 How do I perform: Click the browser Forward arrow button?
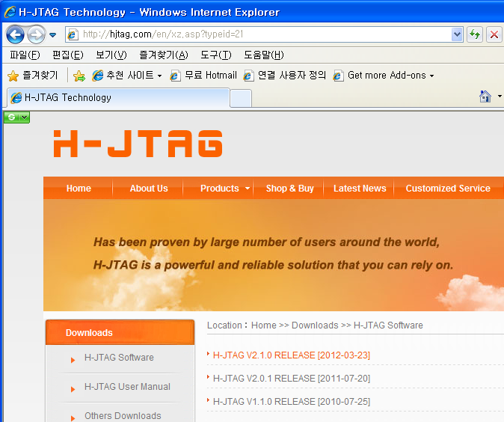[x=36, y=34]
